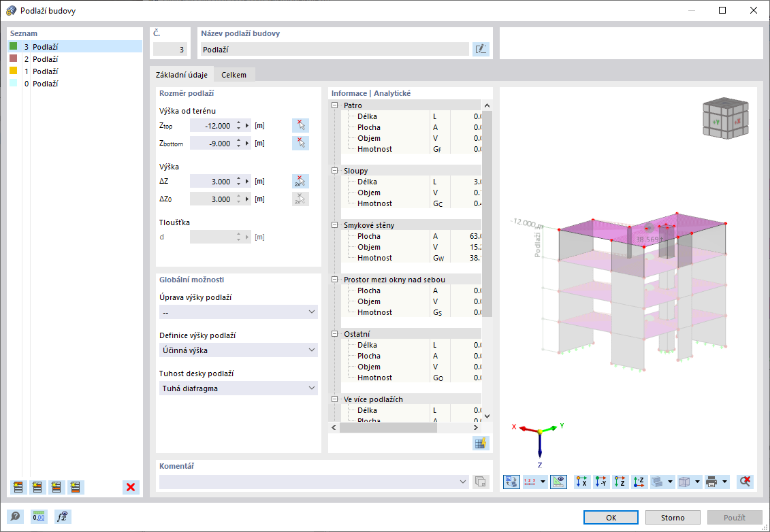
Task: Select story 1 Podlaží in list
Action: coord(75,71)
